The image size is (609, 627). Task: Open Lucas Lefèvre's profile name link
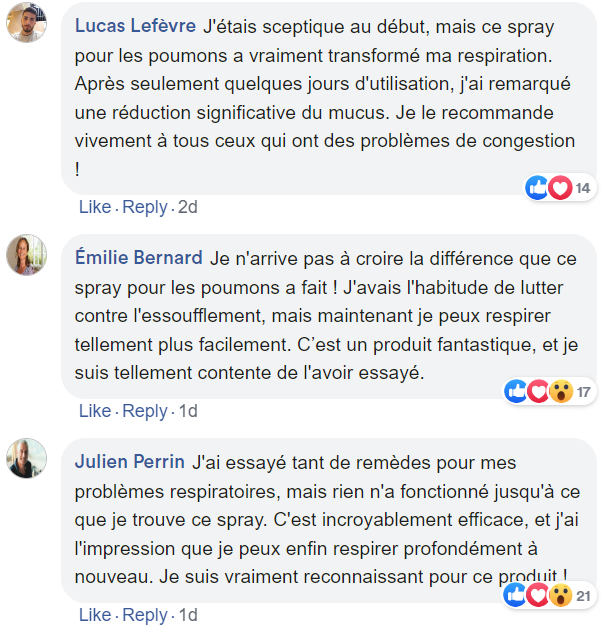pyautogui.click(x=135, y=23)
